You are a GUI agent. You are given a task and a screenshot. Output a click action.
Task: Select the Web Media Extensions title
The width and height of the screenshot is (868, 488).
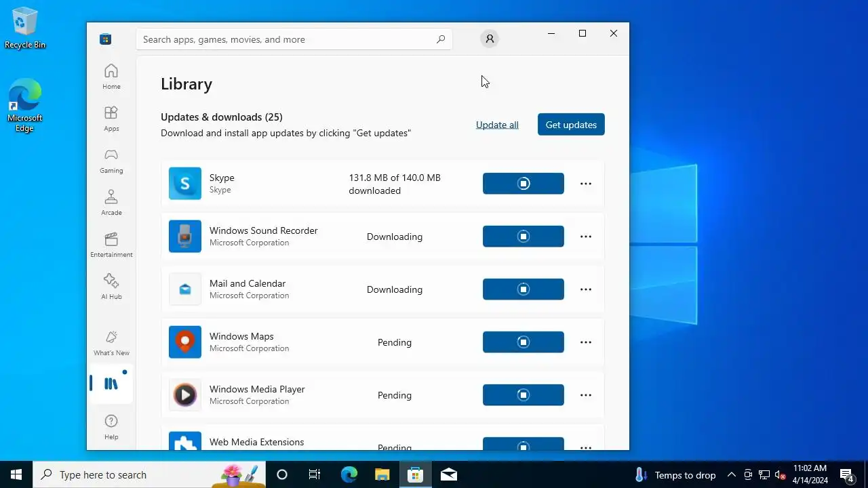click(256, 442)
